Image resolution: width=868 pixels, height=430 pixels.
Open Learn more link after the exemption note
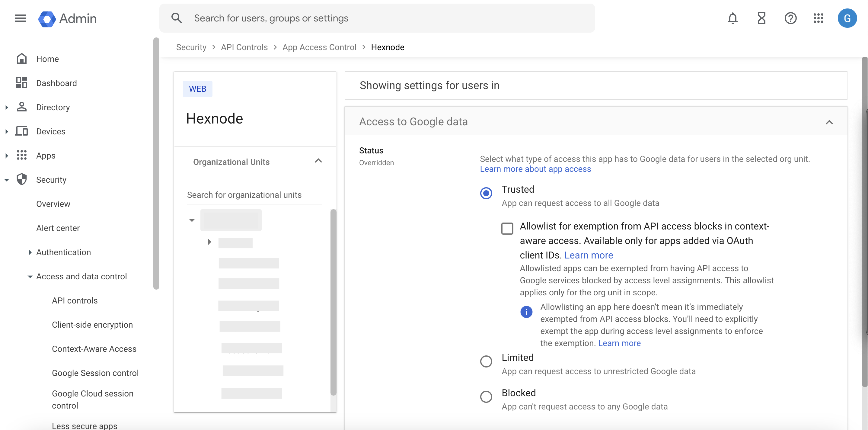tap(619, 343)
